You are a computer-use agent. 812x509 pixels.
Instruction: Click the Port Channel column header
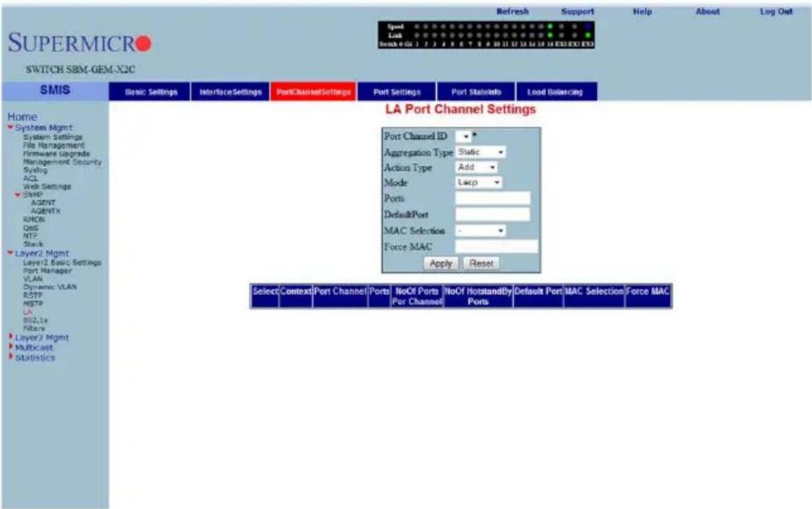(x=340, y=297)
